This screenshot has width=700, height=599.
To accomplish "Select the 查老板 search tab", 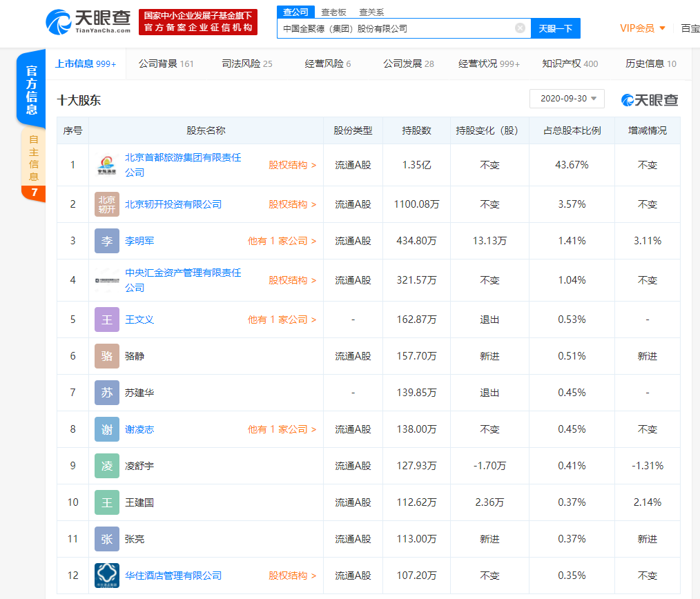I will 333,12.
